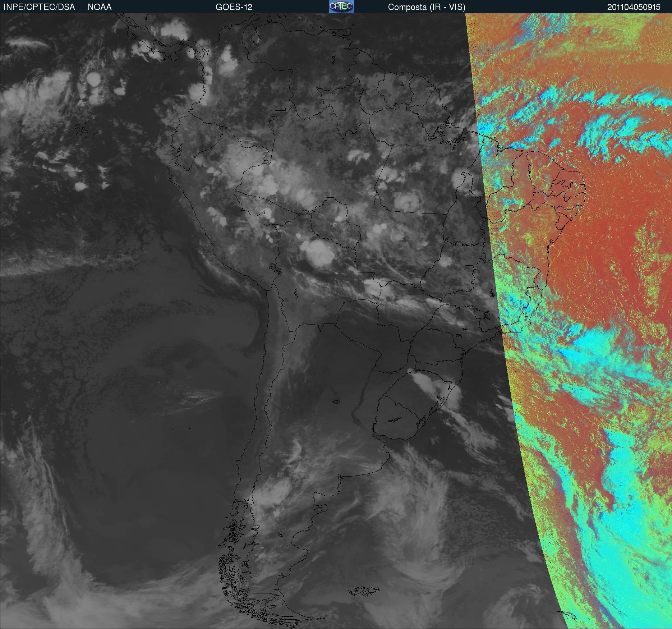Select the INPE/CPTEC/DSA header text

click(x=39, y=7)
